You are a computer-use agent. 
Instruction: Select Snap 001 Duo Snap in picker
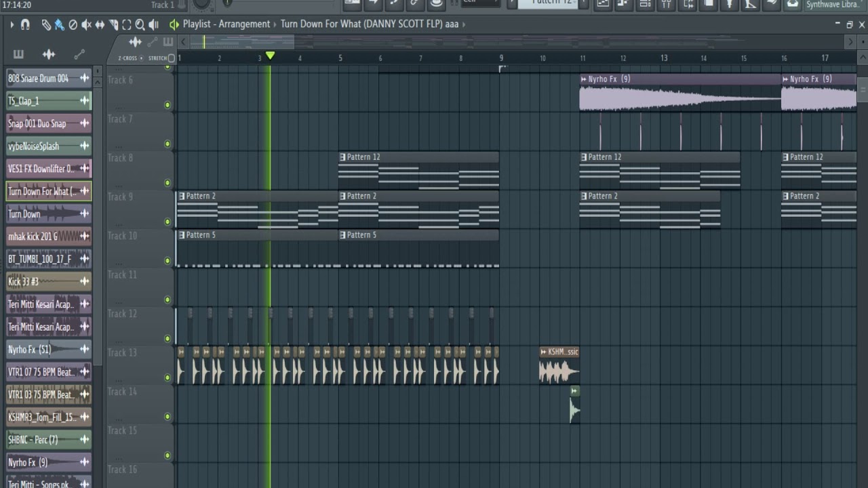pos(49,123)
